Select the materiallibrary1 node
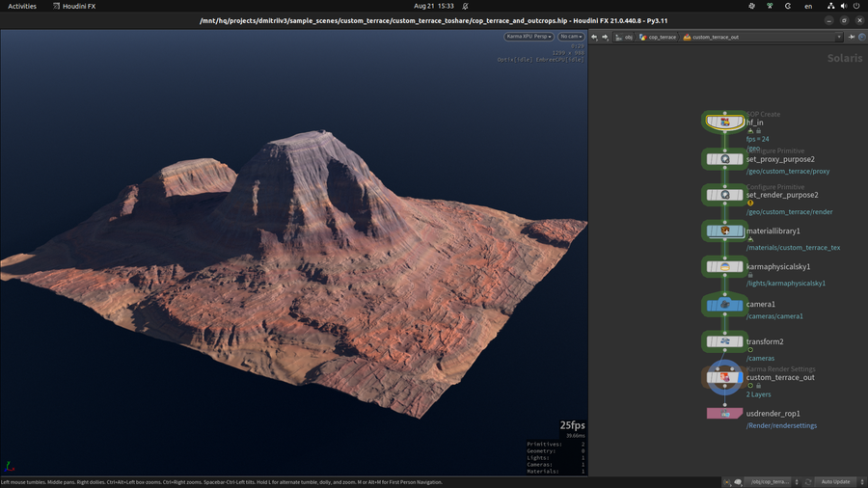 pos(725,230)
